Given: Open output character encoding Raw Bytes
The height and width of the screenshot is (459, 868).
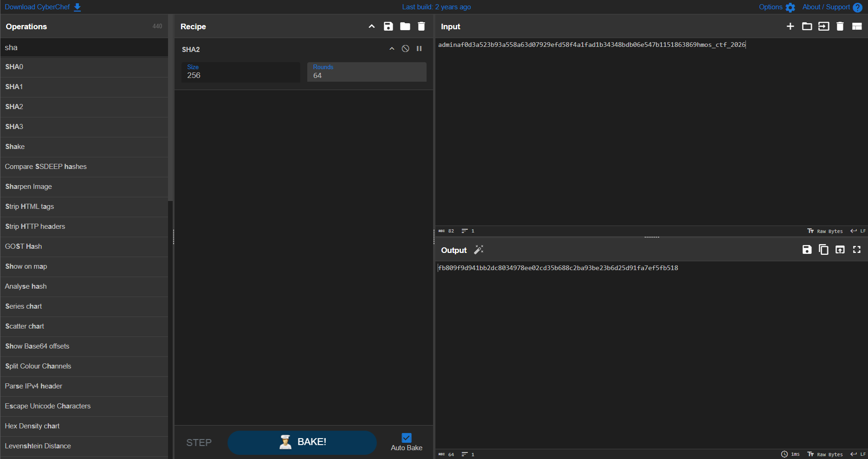Looking at the screenshot, I should coord(825,454).
